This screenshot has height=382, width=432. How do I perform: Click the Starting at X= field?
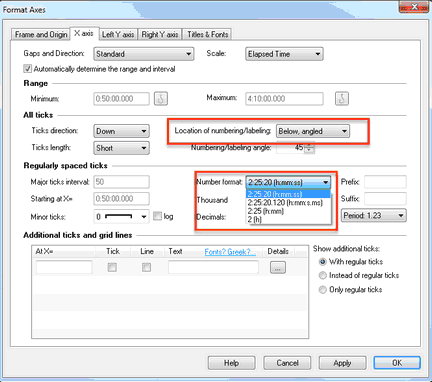click(121, 199)
